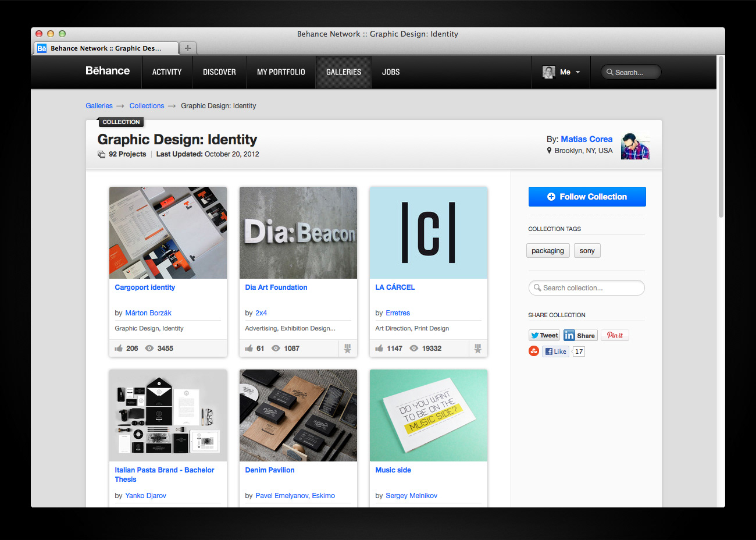Open Sergey Melnikov author link
This screenshot has height=540, width=756.
tap(412, 496)
